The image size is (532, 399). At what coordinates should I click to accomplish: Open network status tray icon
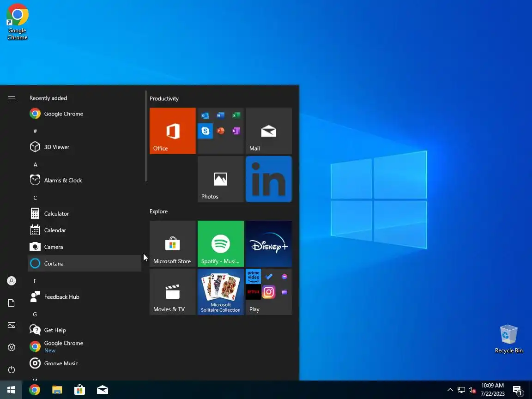coord(461,390)
